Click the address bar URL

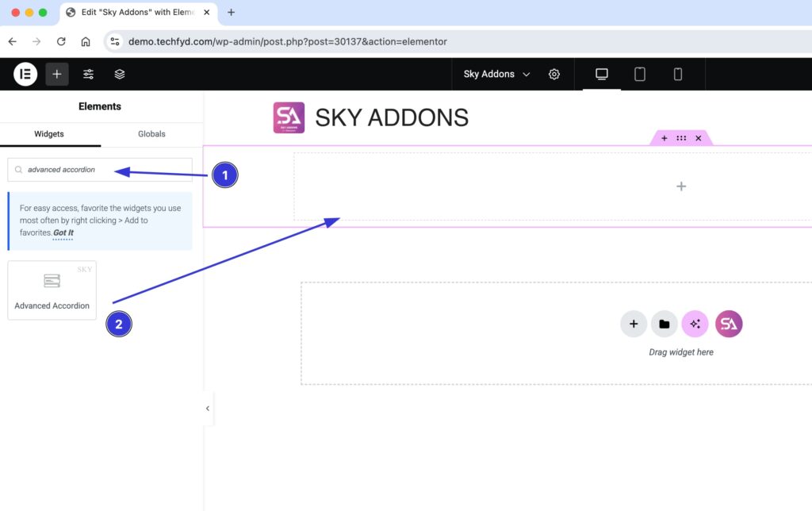pyautogui.click(x=287, y=41)
